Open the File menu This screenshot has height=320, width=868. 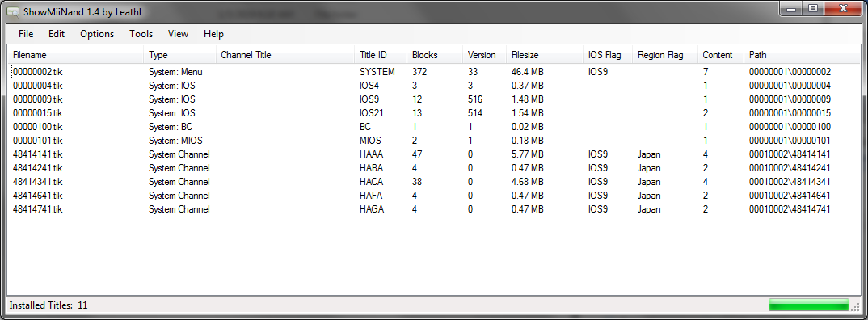pos(26,34)
